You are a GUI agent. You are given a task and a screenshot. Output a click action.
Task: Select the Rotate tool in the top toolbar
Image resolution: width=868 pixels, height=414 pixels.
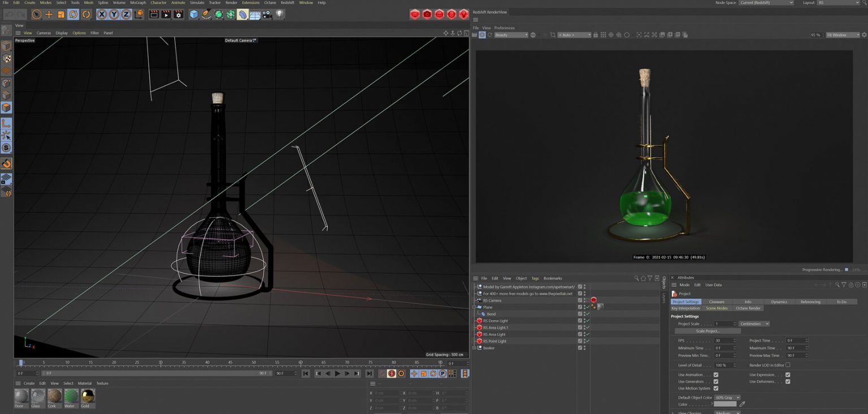pyautogui.click(x=73, y=15)
